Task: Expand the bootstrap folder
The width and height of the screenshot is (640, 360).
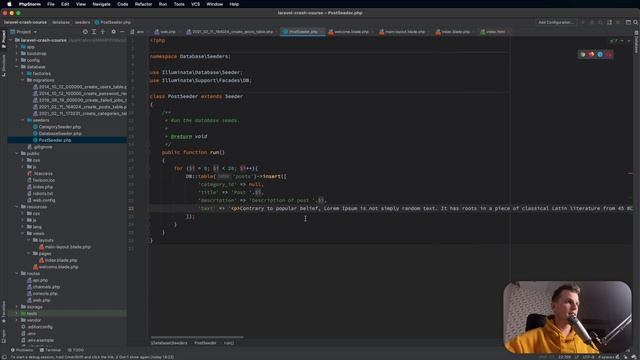Action: pos(17,53)
